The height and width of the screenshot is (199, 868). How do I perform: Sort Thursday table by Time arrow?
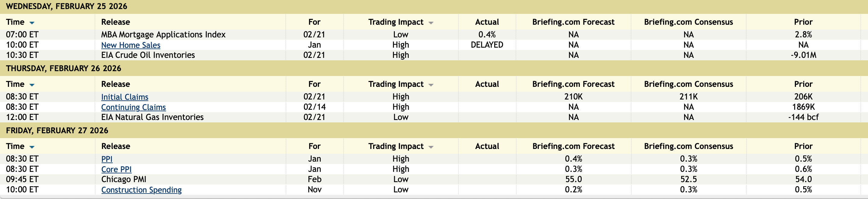tap(32, 85)
